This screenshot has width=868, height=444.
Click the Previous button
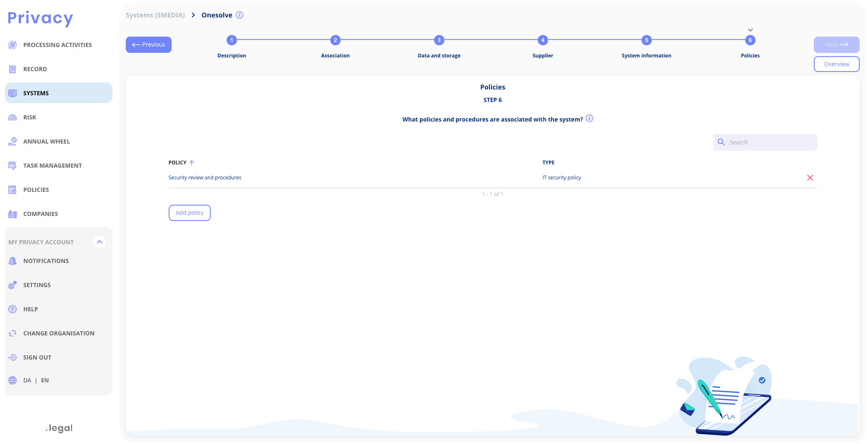tap(149, 45)
